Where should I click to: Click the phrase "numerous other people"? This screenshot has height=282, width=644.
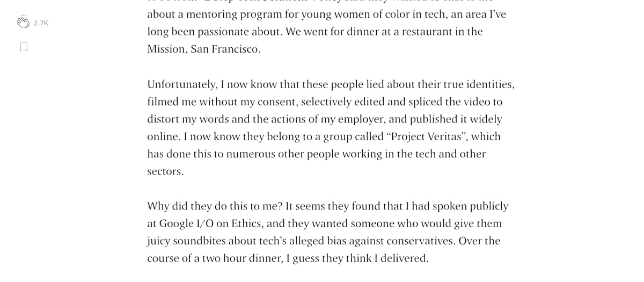280,154
